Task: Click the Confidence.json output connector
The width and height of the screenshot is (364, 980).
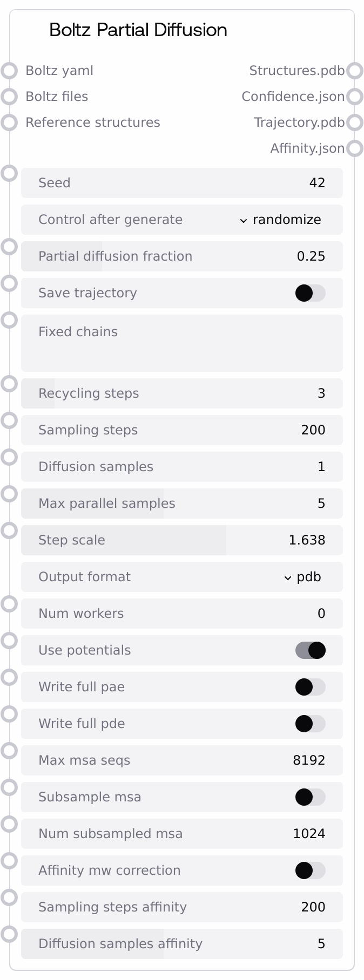Action: 354,97
